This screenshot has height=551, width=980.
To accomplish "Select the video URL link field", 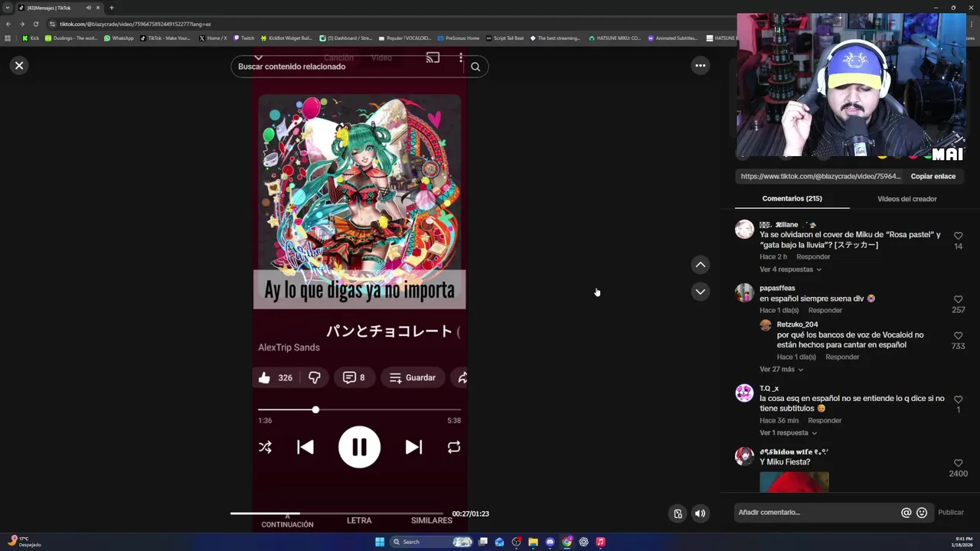I will click(821, 176).
